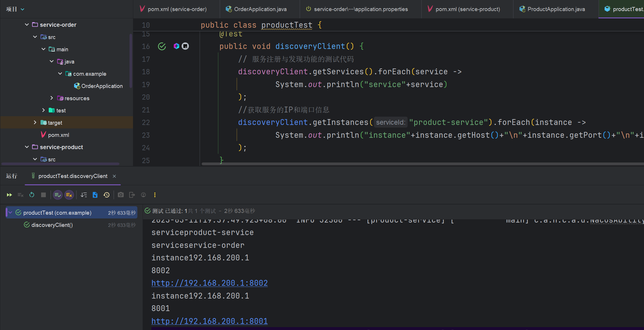Switch to the OrderApplication.java tab

click(x=260, y=9)
